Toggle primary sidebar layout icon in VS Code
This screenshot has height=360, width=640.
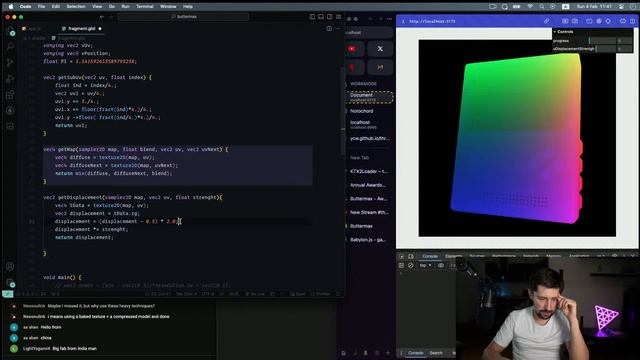312,17
